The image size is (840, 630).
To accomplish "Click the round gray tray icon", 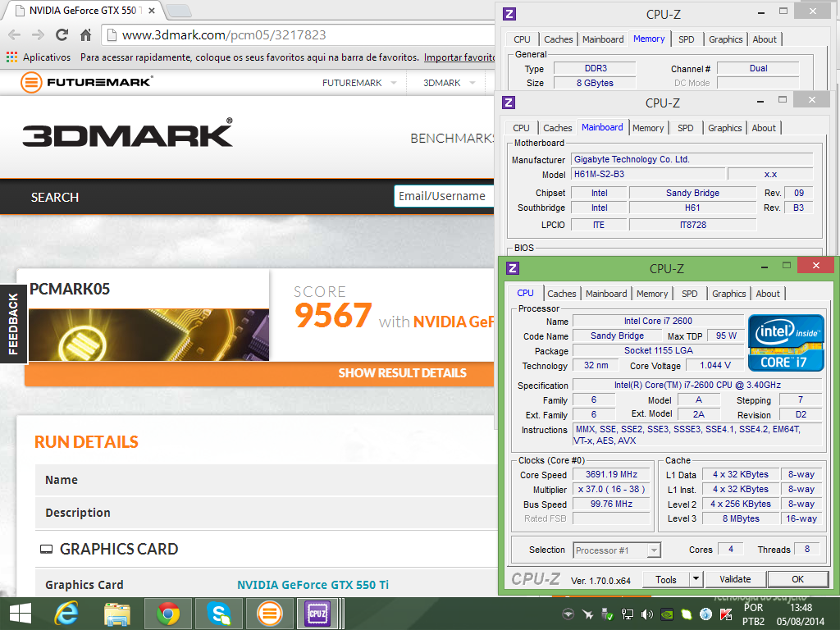I will click(x=568, y=614).
